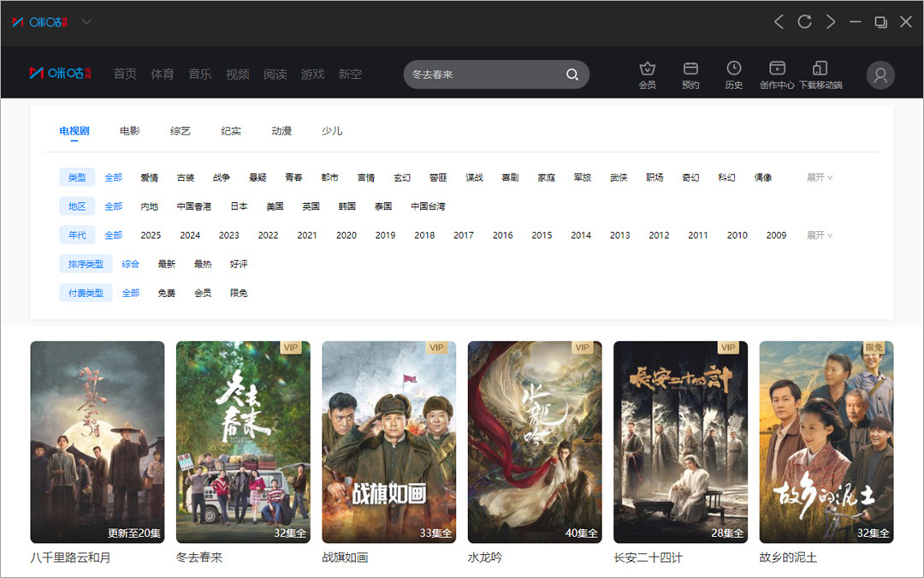Image resolution: width=924 pixels, height=578 pixels.
Task: Sort results by 最新
Action: pos(167,265)
